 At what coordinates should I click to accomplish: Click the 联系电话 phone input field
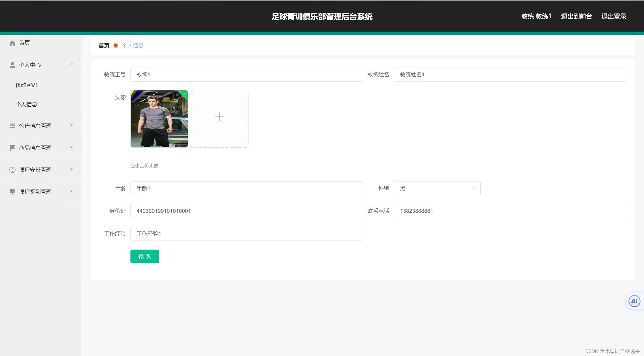pos(510,211)
